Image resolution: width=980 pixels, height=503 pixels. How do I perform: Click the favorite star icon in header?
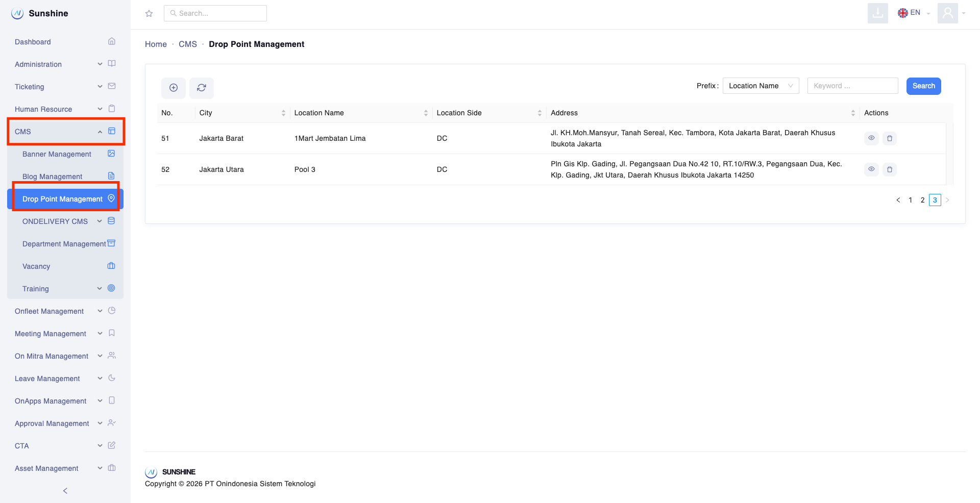(149, 14)
